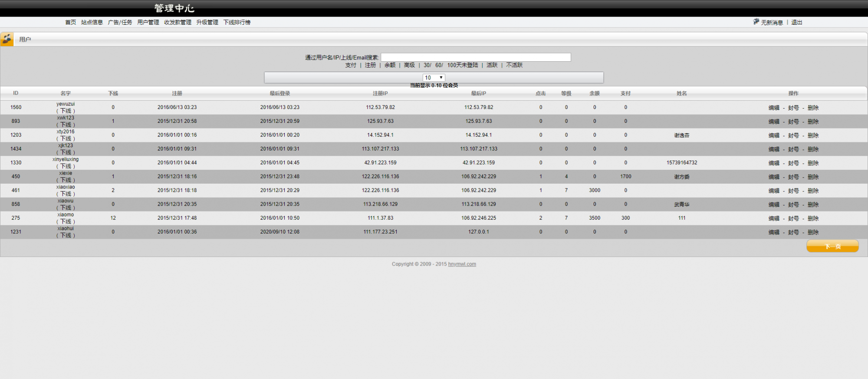The height and width of the screenshot is (379, 868).
Task: Open 下线 link under user xiaoxiao
Action: click(66, 194)
